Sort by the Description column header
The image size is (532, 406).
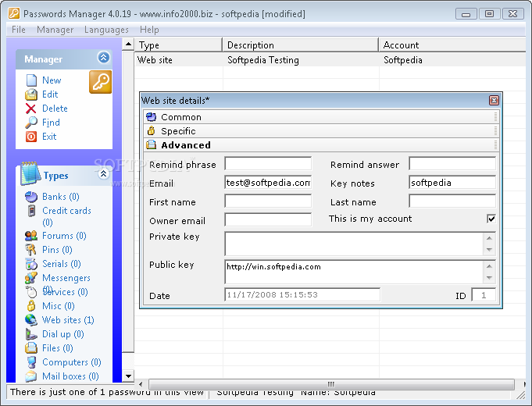click(x=301, y=45)
